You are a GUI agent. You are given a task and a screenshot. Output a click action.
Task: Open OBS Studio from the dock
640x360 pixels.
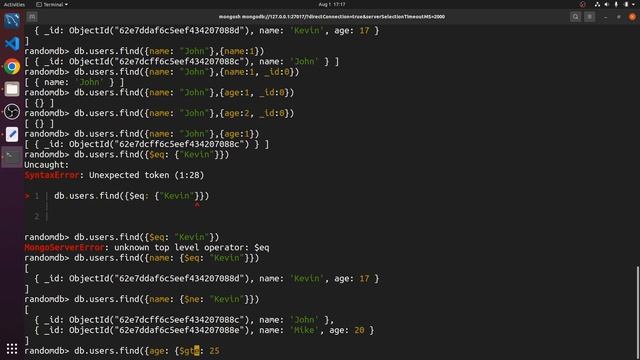pos(12,111)
